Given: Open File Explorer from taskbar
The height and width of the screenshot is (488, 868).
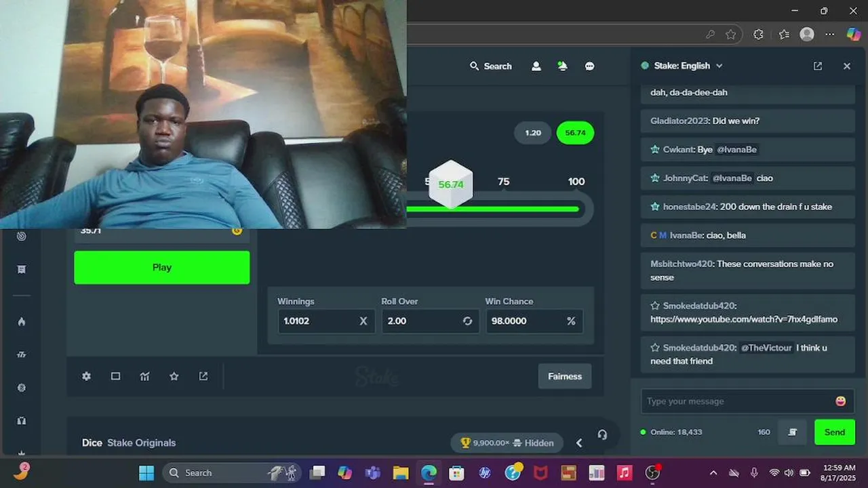Looking at the screenshot, I should click(x=400, y=472).
